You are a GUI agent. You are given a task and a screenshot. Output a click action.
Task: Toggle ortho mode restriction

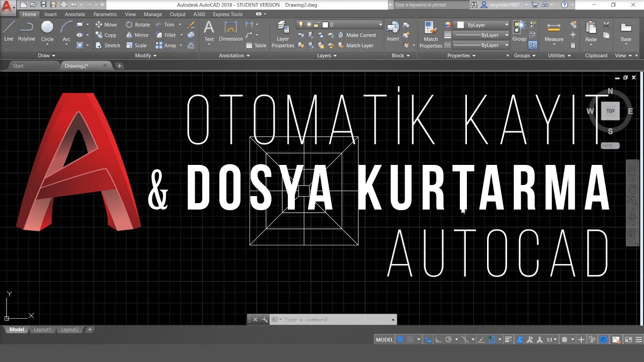tap(438, 339)
